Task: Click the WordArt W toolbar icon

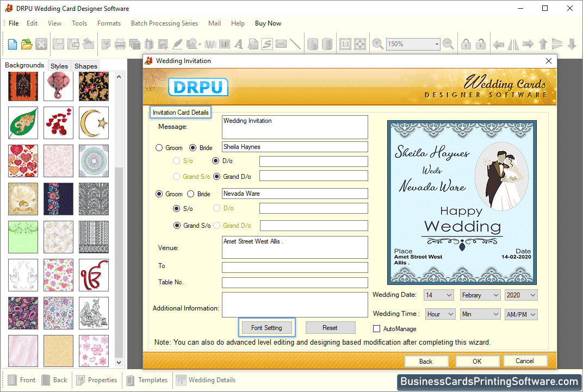Action: point(210,44)
